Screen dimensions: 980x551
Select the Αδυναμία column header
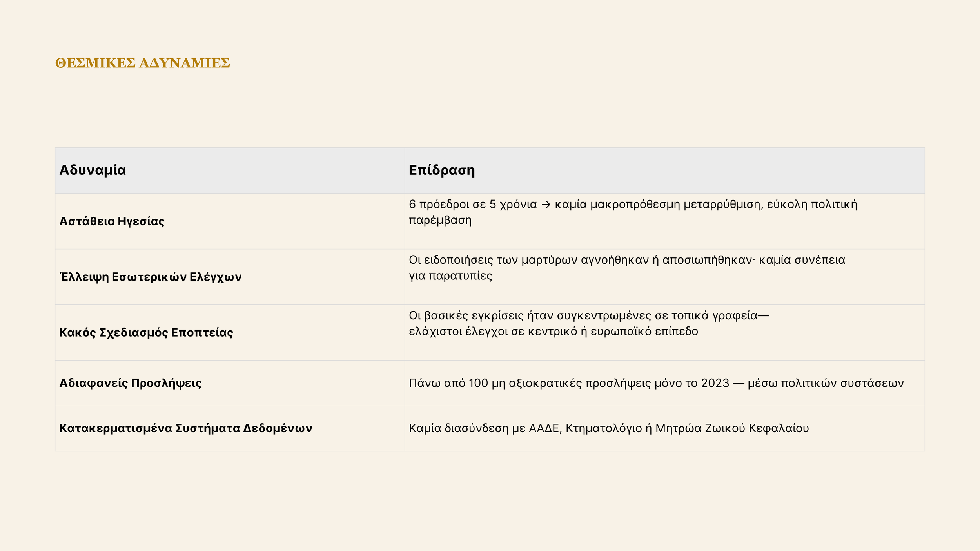click(93, 170)
